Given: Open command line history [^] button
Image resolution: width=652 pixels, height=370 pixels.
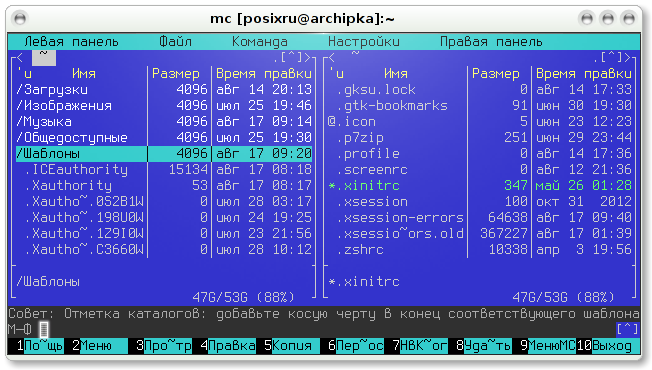Looking at the screenshot, I should click(628, 329).
